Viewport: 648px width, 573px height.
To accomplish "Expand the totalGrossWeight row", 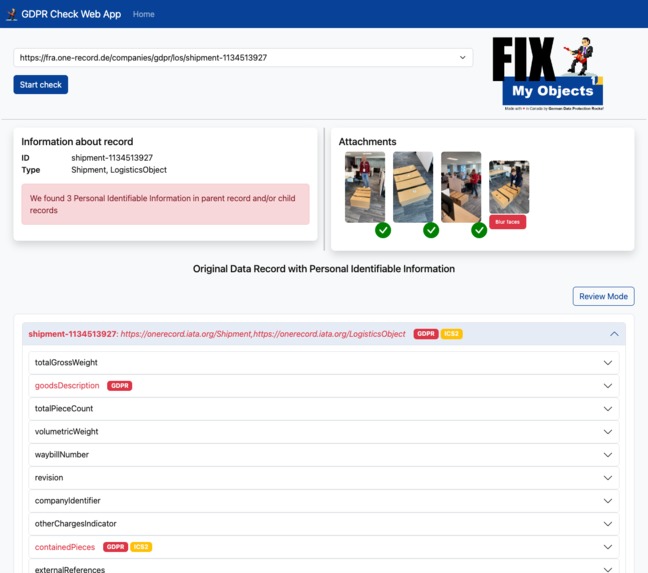I will [x=324, y=363].
